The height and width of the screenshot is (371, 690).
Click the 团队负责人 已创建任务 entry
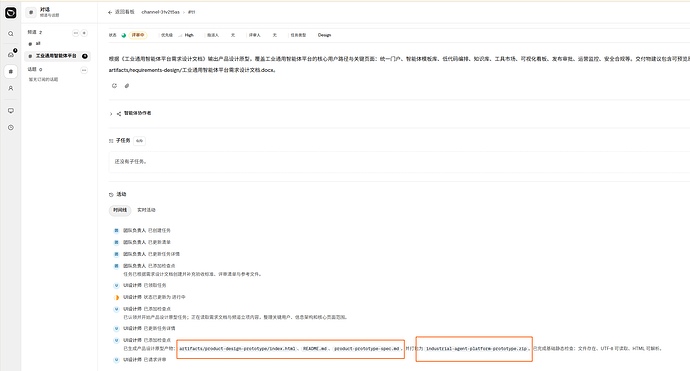click(147, 231)
